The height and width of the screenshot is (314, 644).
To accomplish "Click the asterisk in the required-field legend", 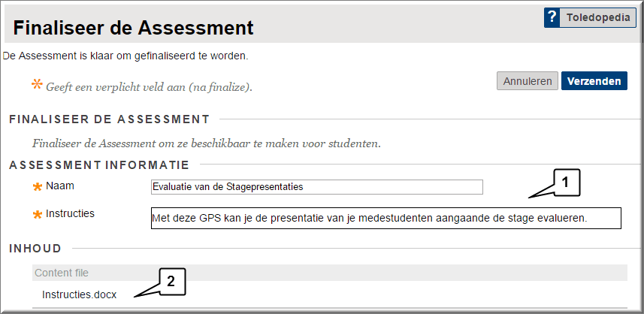I will point(37,85).
